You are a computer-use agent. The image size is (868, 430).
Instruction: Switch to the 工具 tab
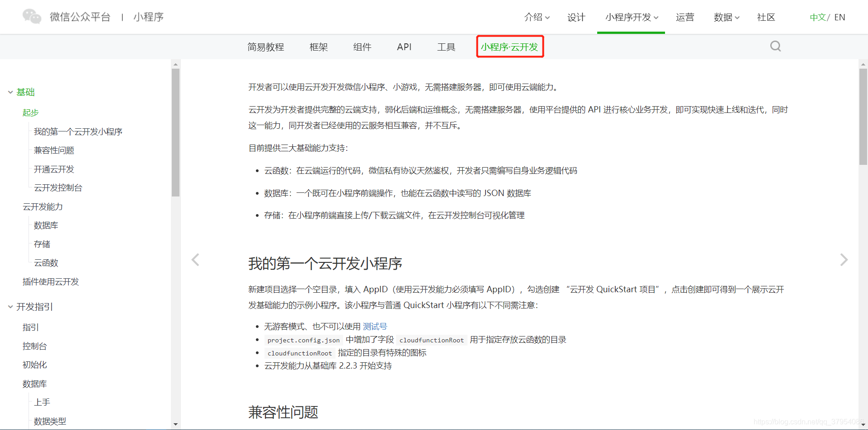click(446, 47)
